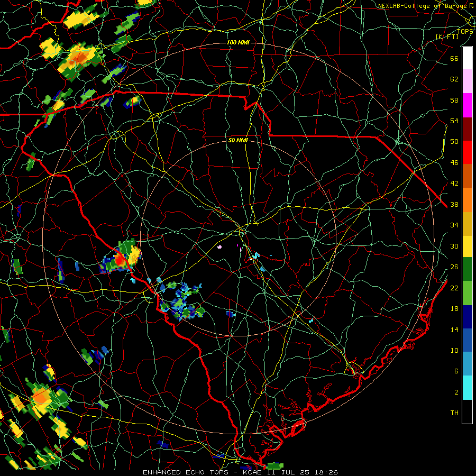The width and height of the screenshot is (476, 476).
Task: Click the '26' legend value
Action: click(454, 267)
